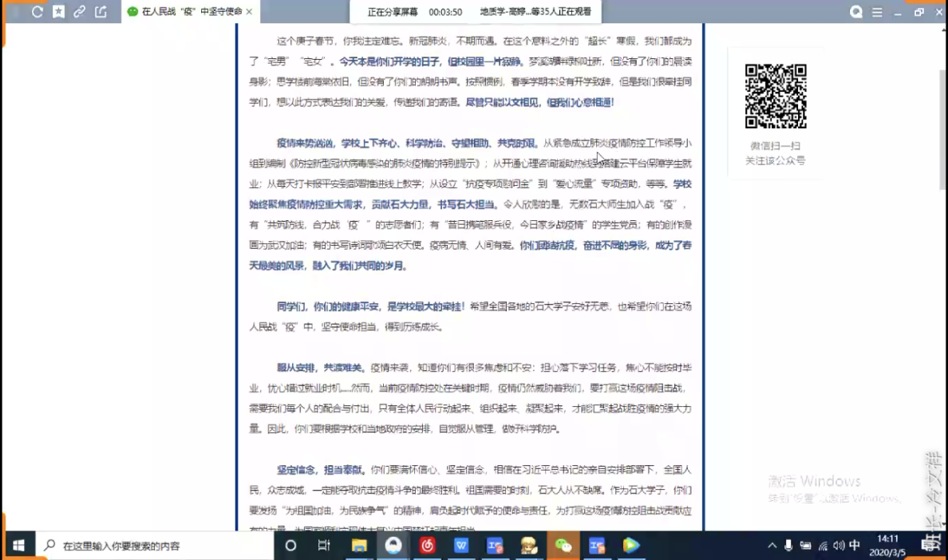This screenshot has height=560, width=948.
Task: Expand the hidden system tray icons
Action: 772,546
